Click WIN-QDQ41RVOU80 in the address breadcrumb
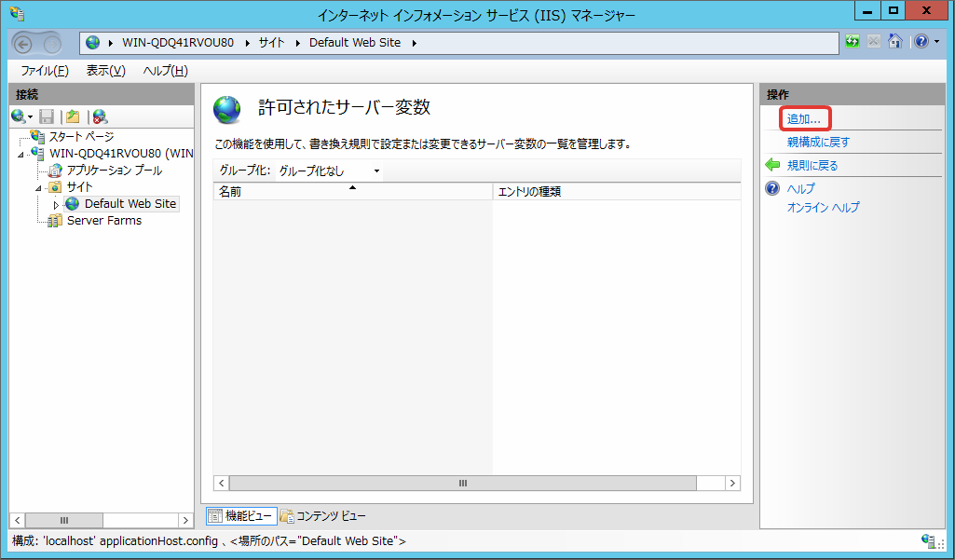955x560 pixels. (178, 43)
